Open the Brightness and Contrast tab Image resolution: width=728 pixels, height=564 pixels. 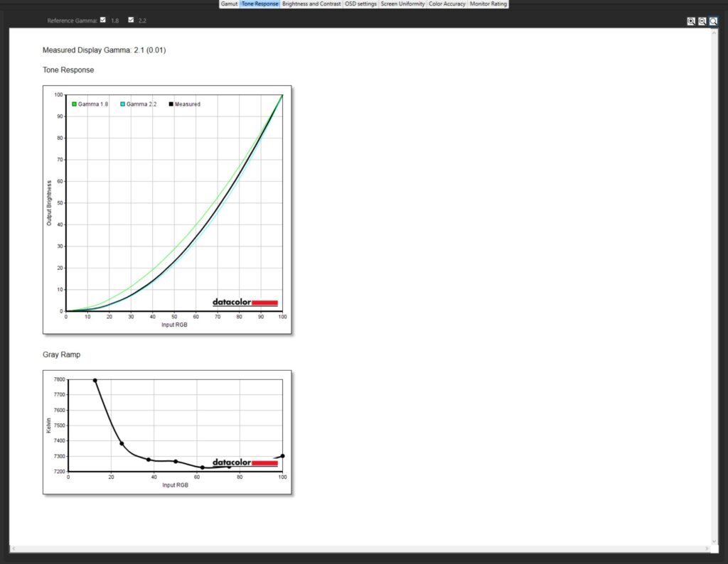click(x=311, y=4)
